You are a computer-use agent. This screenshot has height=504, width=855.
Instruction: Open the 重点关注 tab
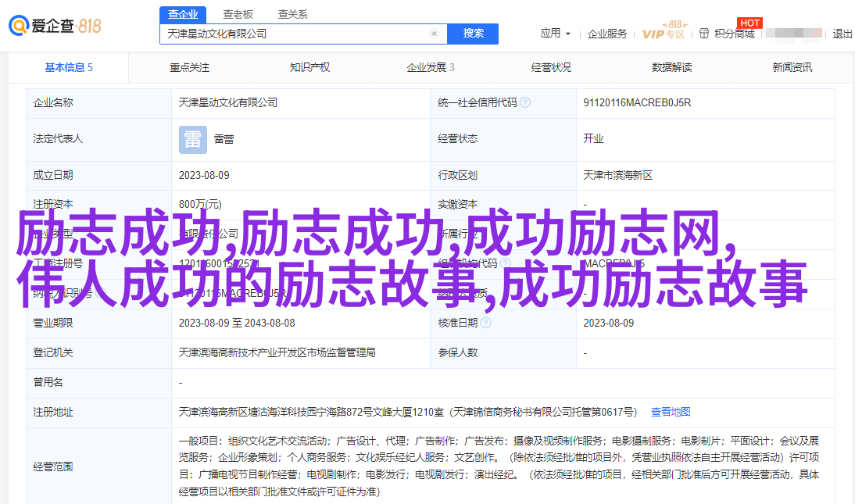pyautogui.click(x=189, y=68)
